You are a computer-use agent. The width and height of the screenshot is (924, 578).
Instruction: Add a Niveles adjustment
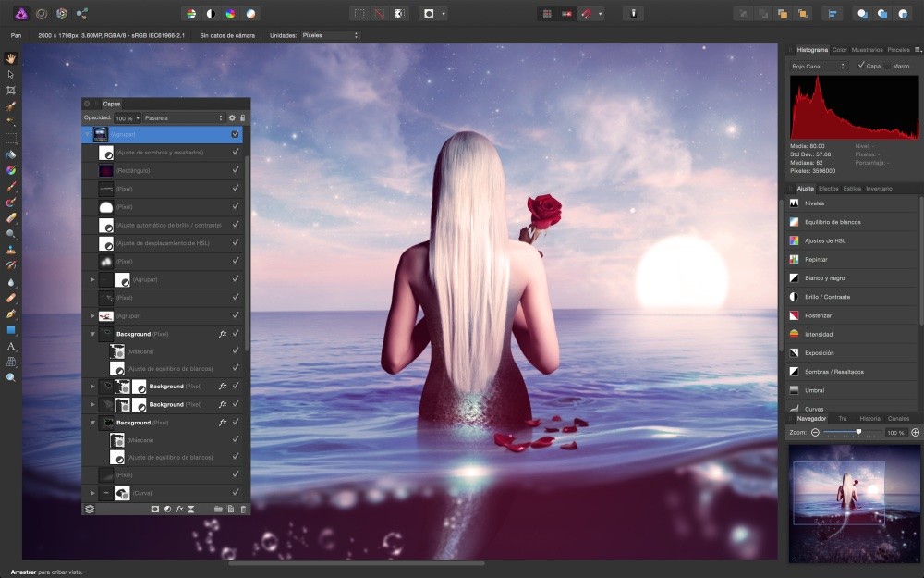[853, 203]
